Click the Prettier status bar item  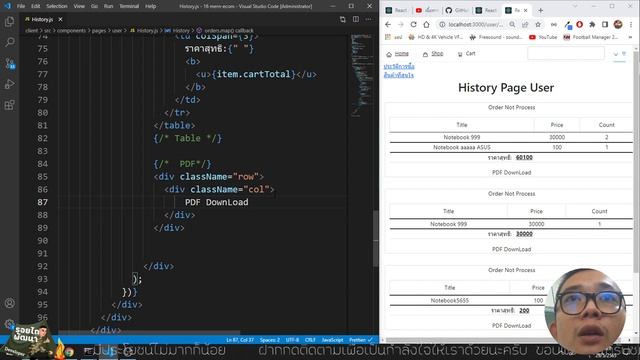coord(360,340)
